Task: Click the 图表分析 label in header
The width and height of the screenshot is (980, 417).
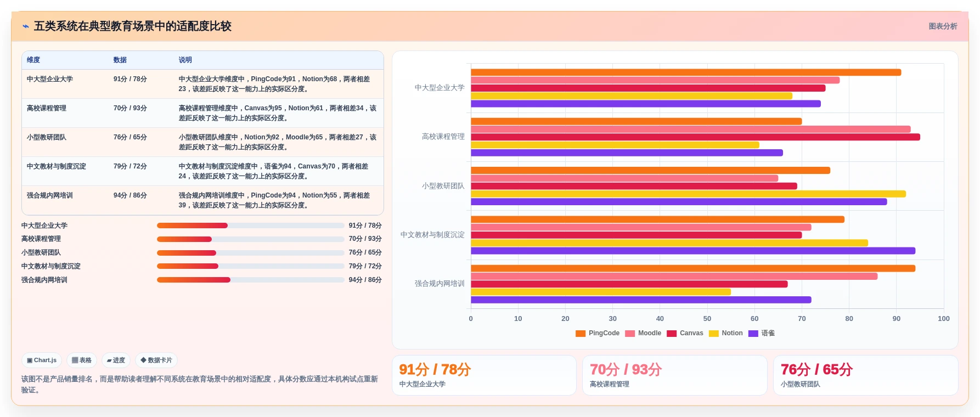Action: click(943, 26)
